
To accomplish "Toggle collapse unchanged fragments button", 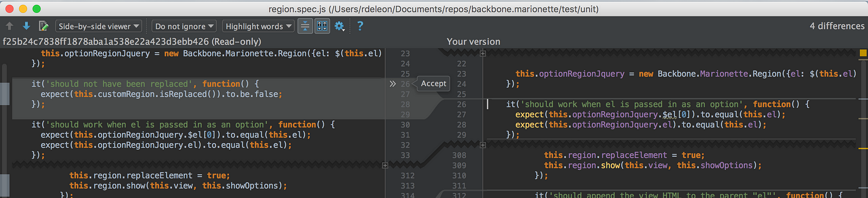I will point(305,26).
